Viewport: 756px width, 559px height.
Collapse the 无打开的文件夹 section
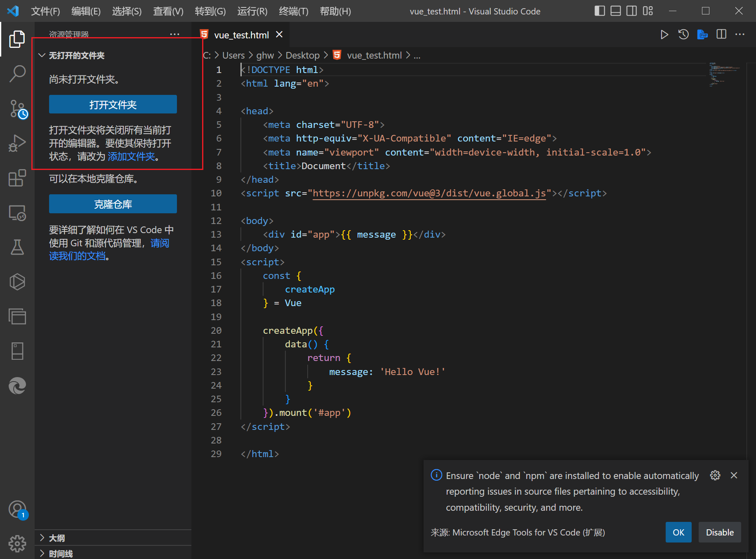42,55
